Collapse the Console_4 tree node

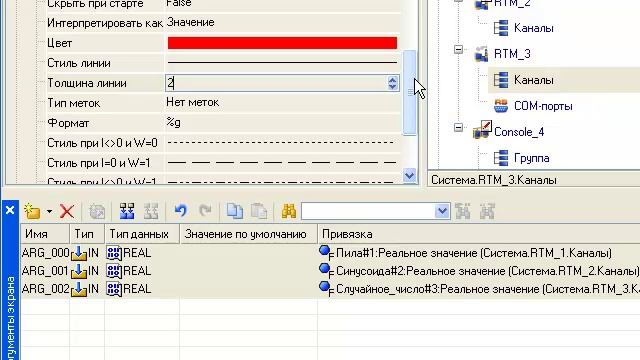(458, 128)
